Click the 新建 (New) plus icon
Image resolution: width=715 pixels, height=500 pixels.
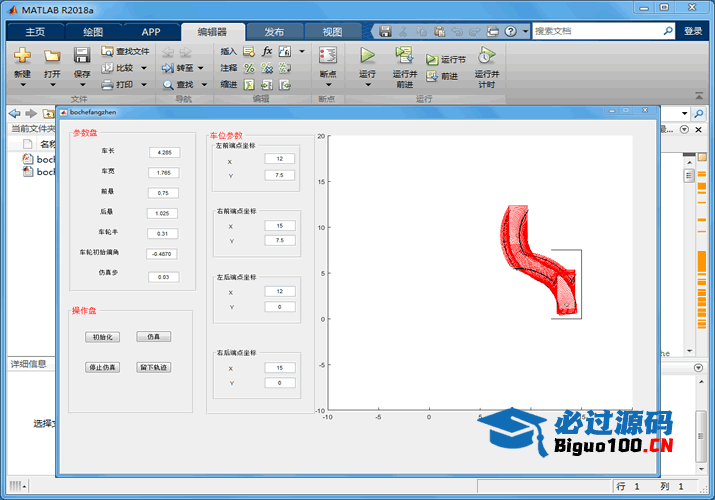tap(22, 55)
